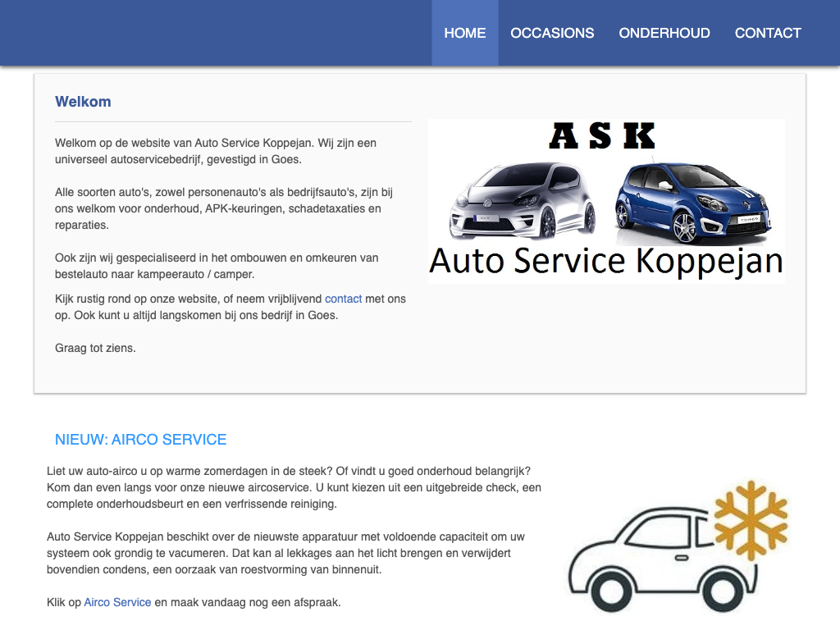Click the 'NIEUW: AIRCO SERVICE' heading
Image resolution: width=840 pixels, height=630 pixels.
(x=140, y=440)
